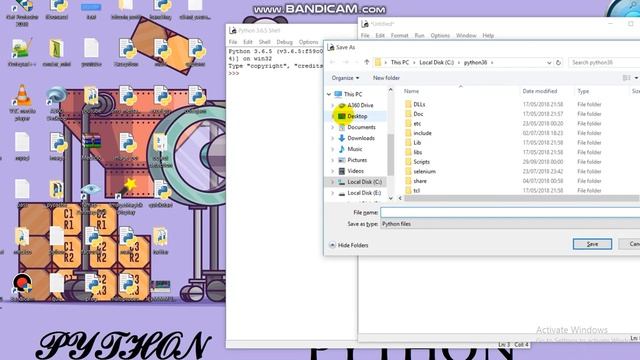Refresh the python36 folder listing
The image size is (640, 360).
pos(558,62)
